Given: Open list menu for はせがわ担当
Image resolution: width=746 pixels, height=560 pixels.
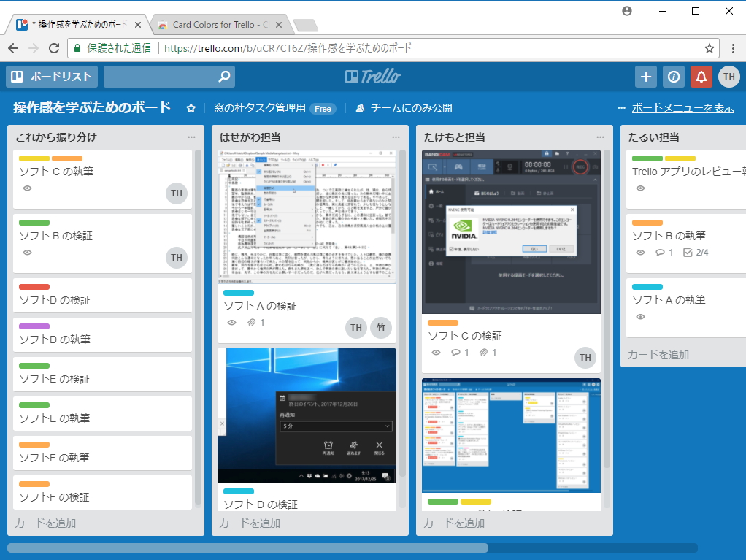Looking at the screenshot, I should (396, 137).
